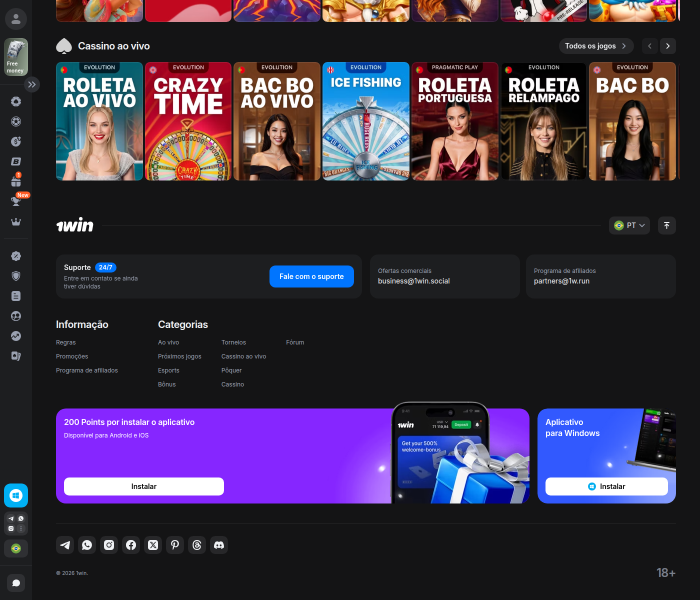This screenshot has width=700, height=600.
Task: Open Roleta Relampago game card
Action: click(x=543, y=121)
